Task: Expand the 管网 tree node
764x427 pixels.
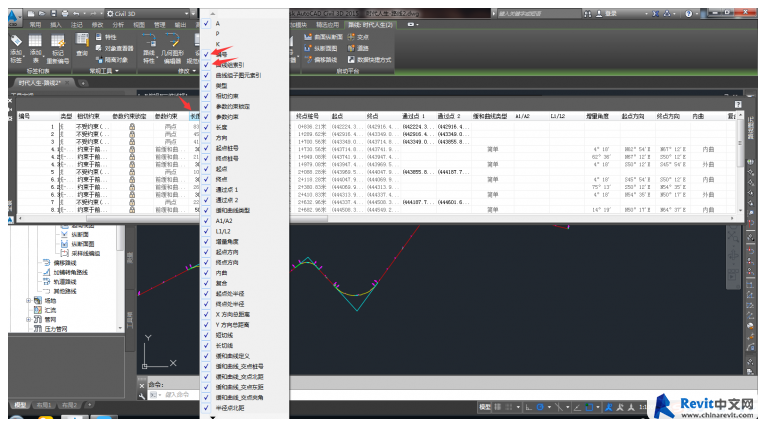Action: point(29,320)
